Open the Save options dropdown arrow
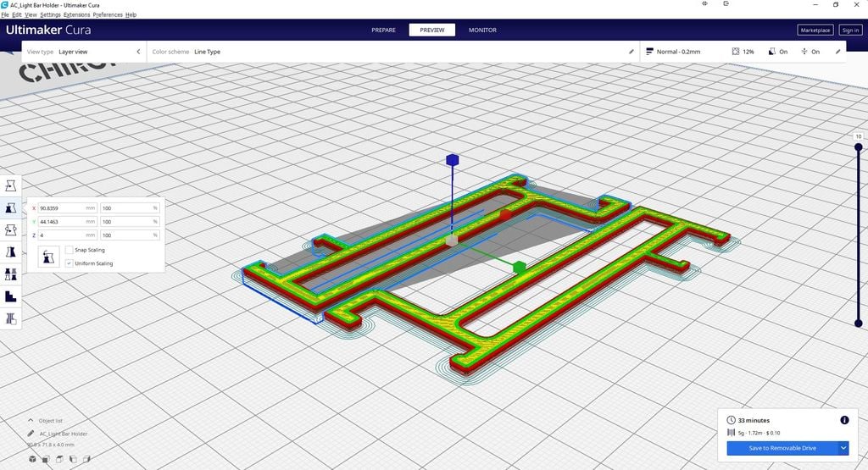This screenshot has height=470, width=868. (843, 448)
